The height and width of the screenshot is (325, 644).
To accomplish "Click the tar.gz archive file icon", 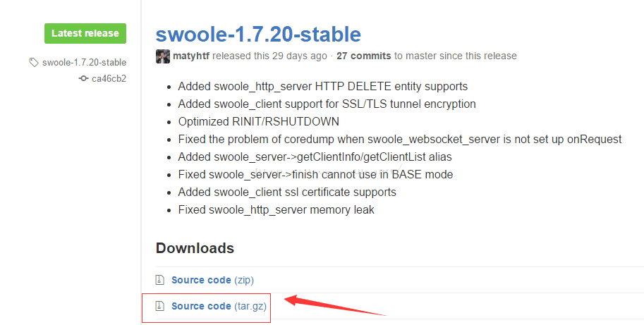I will pyautogui.click(x=160, y=306).
